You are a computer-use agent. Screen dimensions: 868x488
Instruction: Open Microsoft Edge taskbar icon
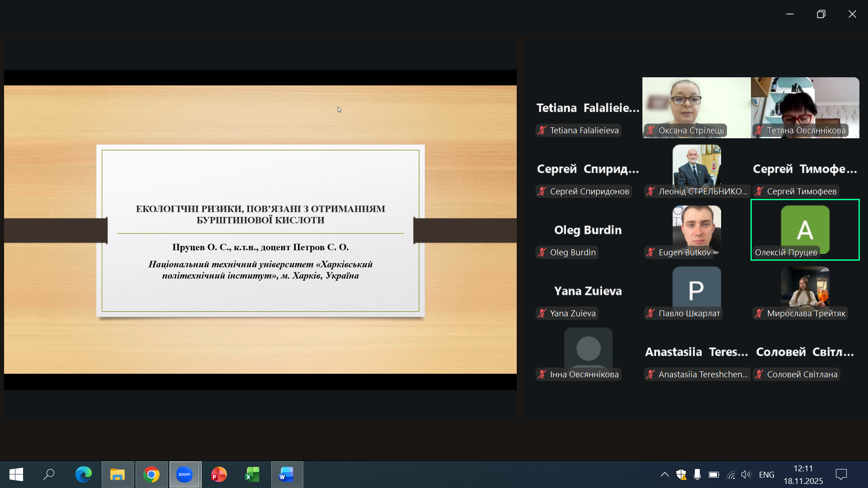83,474
